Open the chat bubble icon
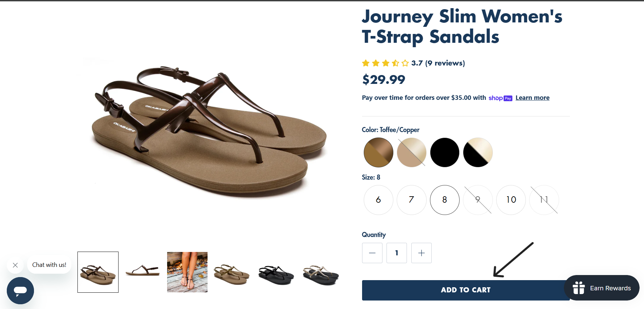 click(x=20, y=291)
